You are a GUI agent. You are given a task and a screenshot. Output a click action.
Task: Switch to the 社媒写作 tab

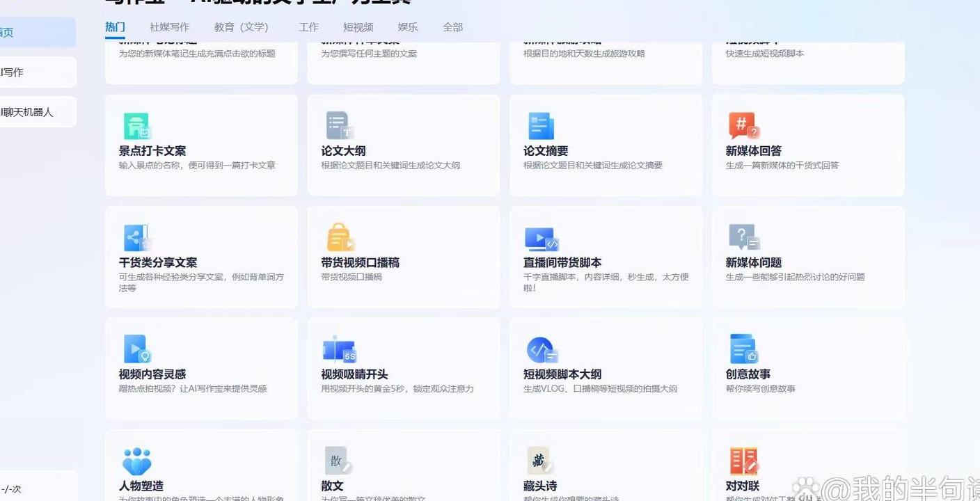point(169,27)
